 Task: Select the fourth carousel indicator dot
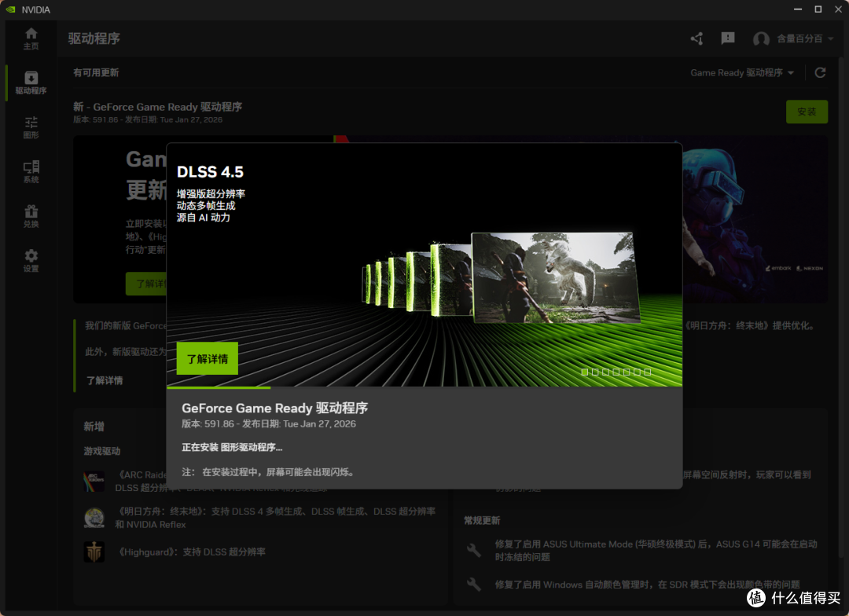pos(616,372)
